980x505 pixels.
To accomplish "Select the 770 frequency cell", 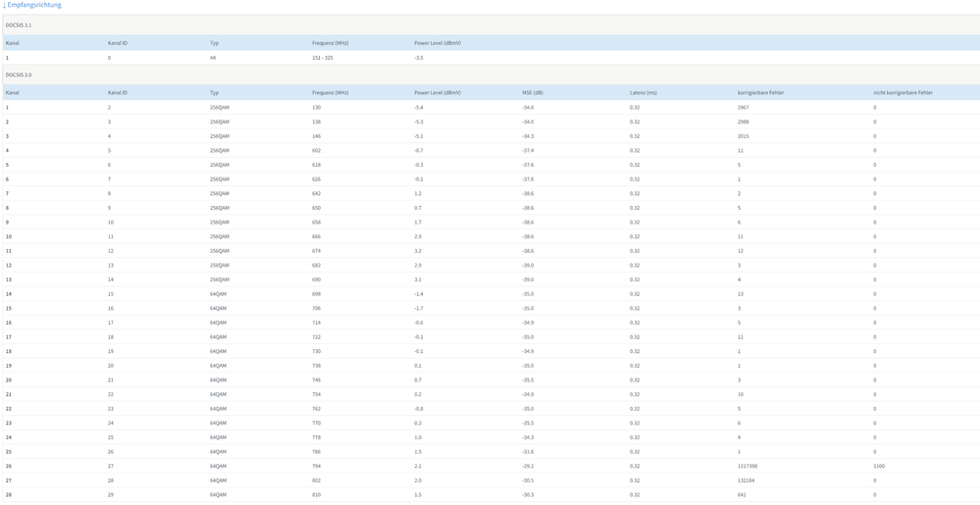I will click(x=316, y=424).
